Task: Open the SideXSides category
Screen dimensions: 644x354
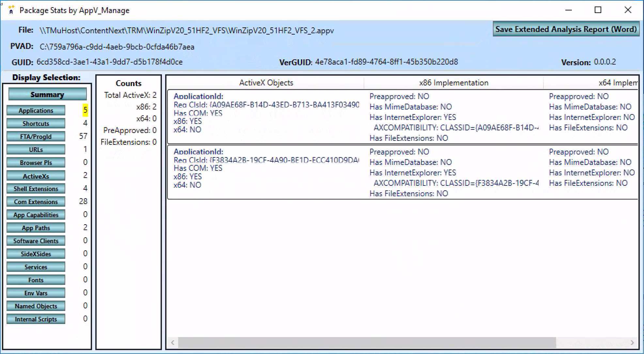Action: tap(36, 254)
